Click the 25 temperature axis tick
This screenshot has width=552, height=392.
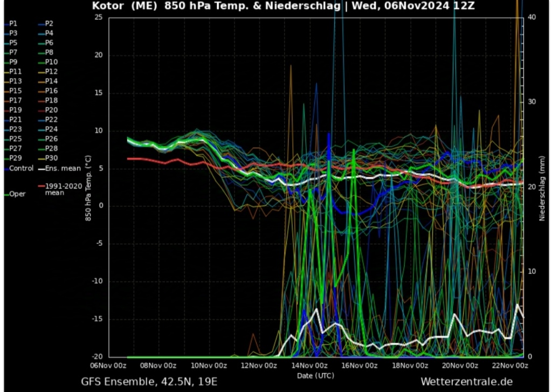pos(98,18)
